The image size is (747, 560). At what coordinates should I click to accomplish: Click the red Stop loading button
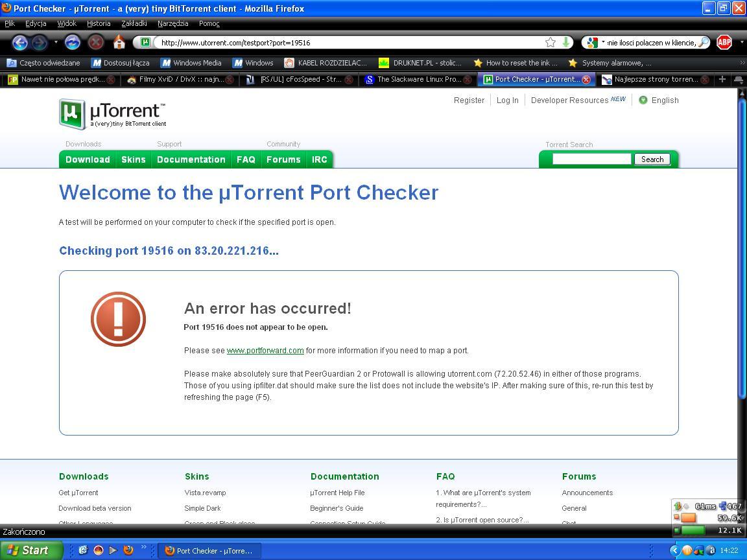coord(96,43)
